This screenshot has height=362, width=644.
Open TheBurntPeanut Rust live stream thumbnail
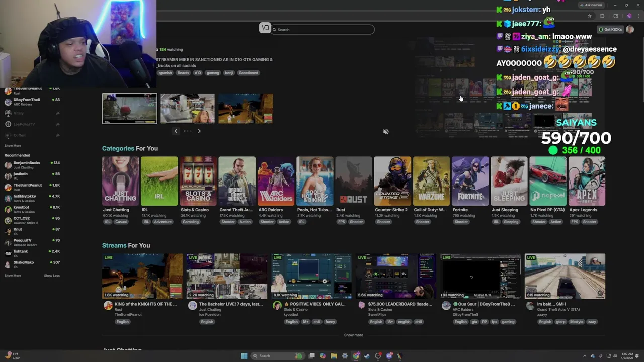(142, 276)
